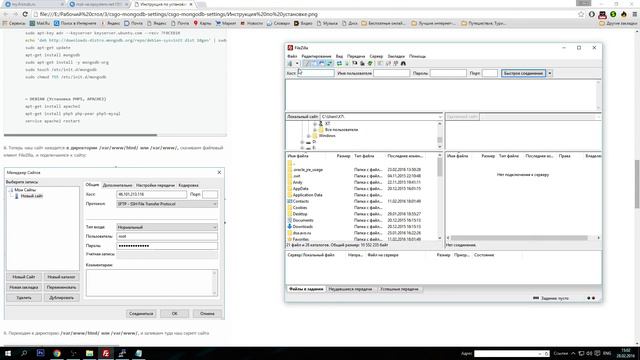Switch to Неудавшиеся передачи tab
The image size is (640, 360).
(350, 289)
